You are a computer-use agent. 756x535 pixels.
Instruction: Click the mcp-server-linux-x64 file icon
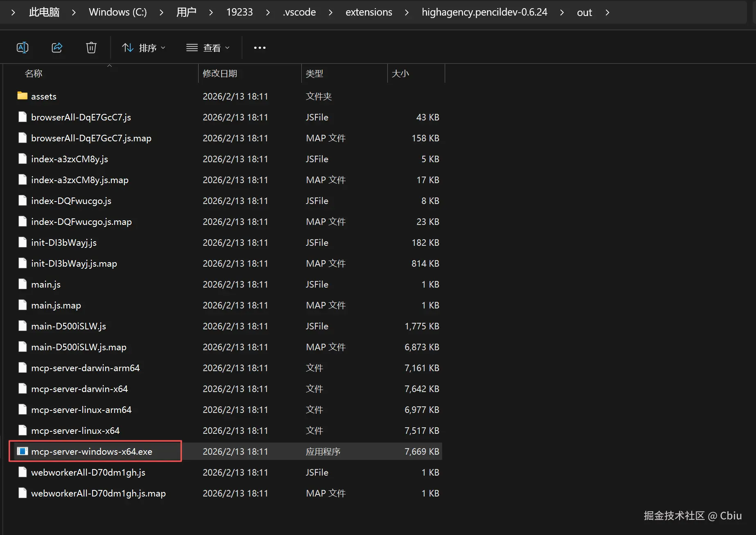click(x=23, y=430)
